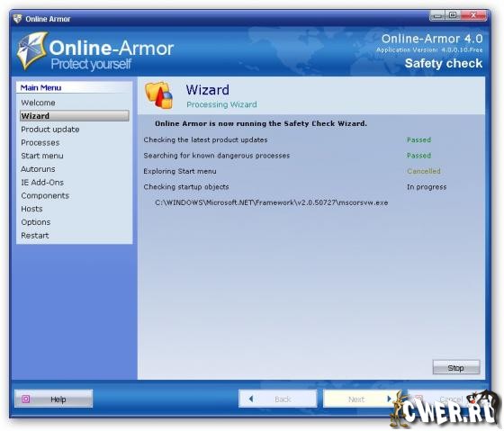This screenshot has height=431, width=504.
Task: Select Components in the Main Menu
Action: [45, 196]
